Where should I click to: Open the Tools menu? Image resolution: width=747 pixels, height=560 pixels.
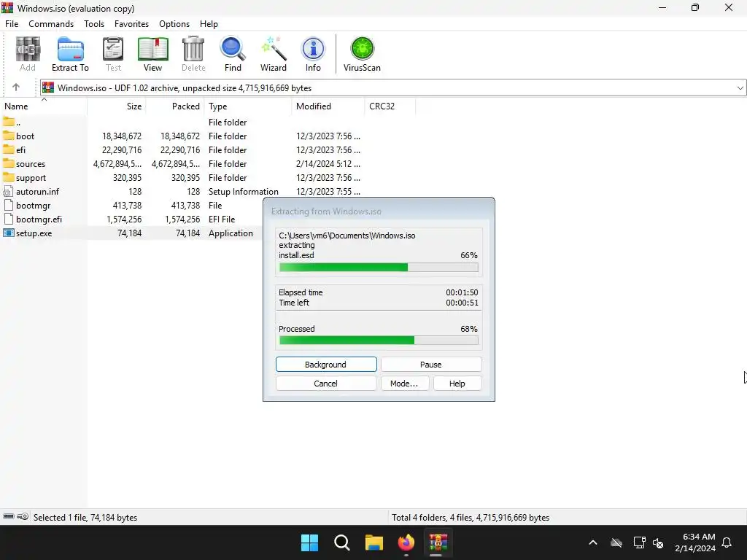94,24
